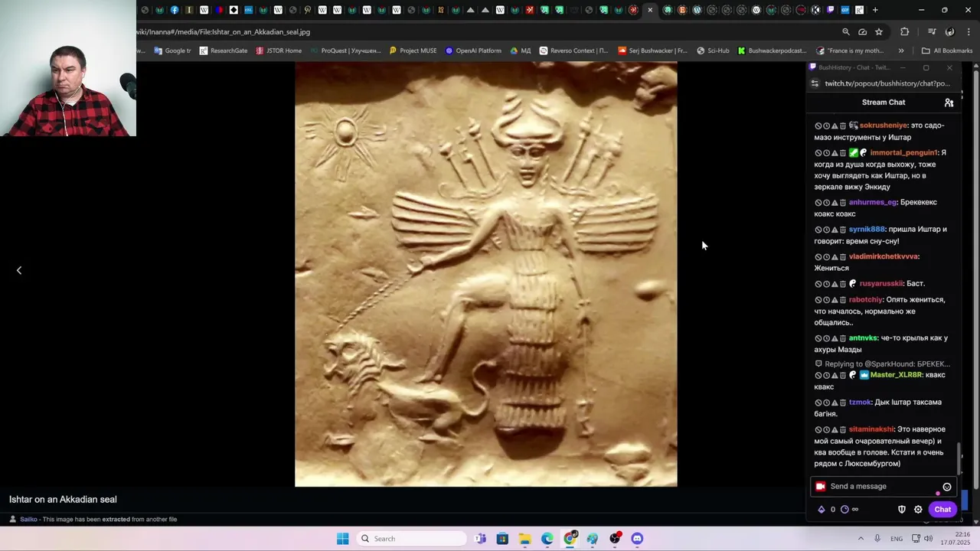
Task: Click the Ishtar seal image
Action: click(x=486, y=275)
